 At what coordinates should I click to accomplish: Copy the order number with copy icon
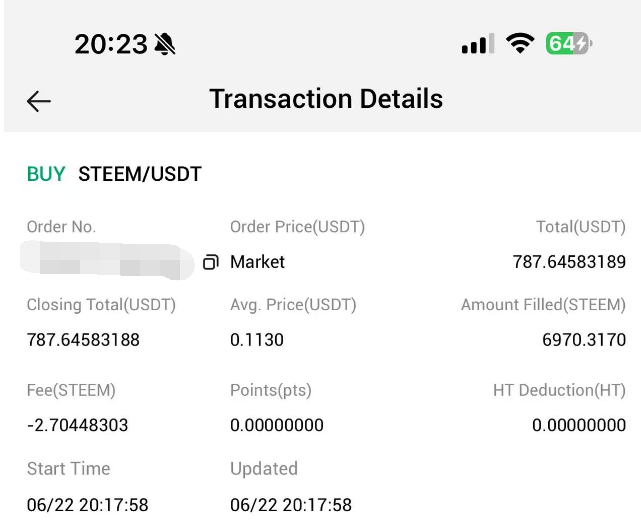(210, 262)
